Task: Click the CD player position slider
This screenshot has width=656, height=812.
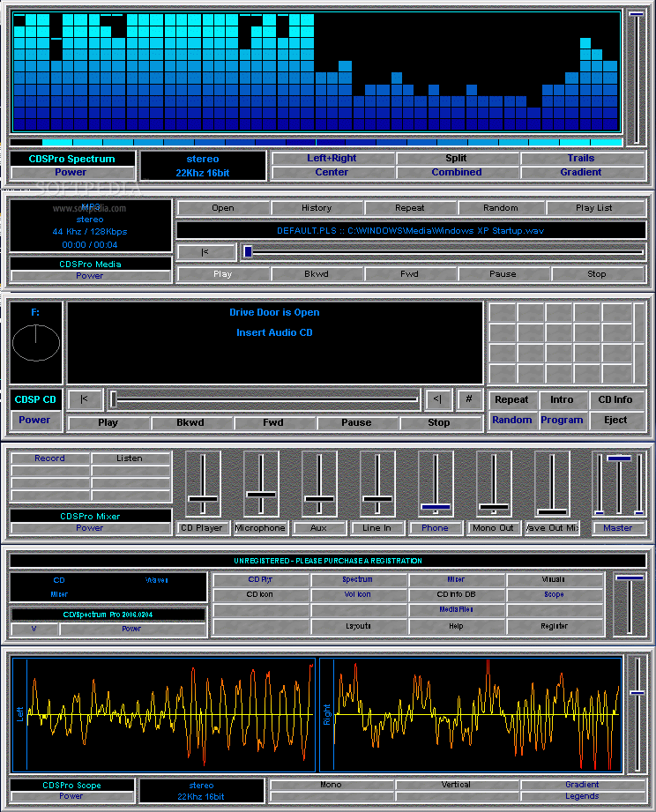Action: (265, 399)
